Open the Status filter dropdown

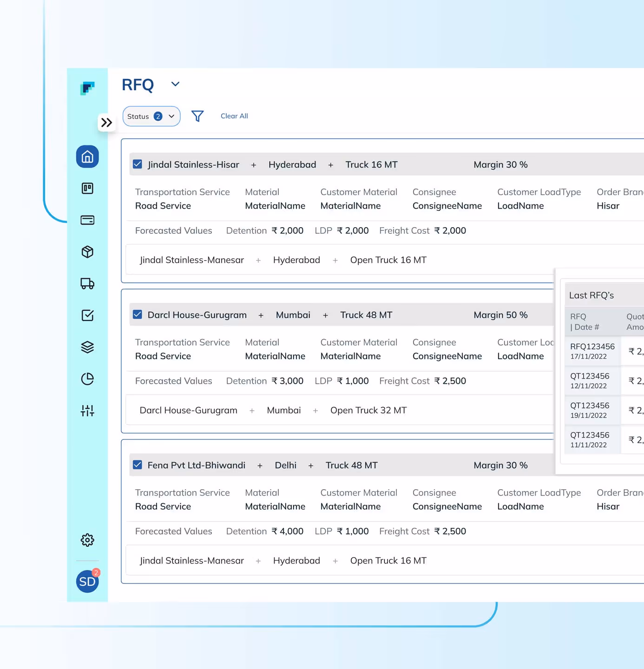click(151, 116)
